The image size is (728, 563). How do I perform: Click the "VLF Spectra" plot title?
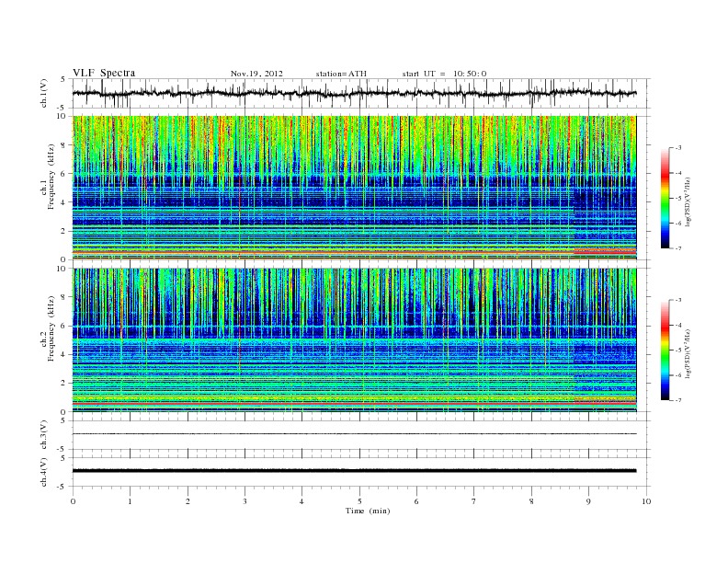point(104,73)
